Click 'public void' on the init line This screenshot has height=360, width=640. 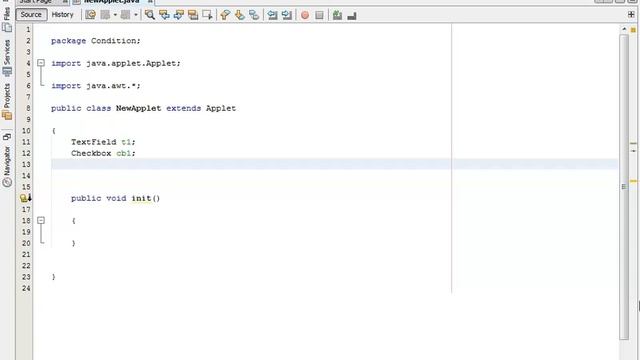(x=98, y=198)
